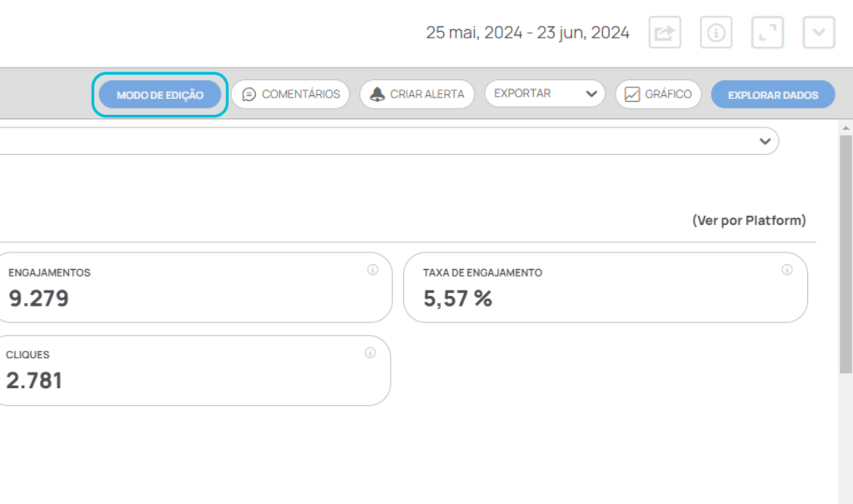This screenshot has width=853, height=504.
Task: Click the vertical scrollbar thumb
Action: [846, 254]
